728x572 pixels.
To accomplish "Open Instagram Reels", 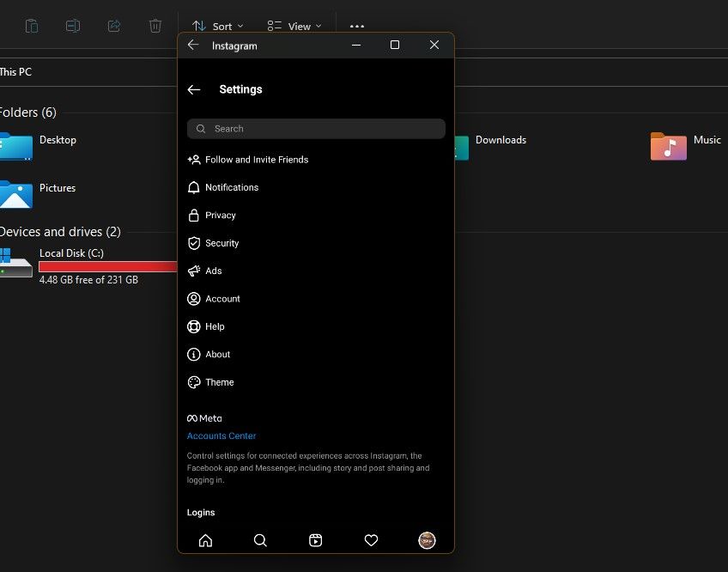I will [x=316, y=540].
